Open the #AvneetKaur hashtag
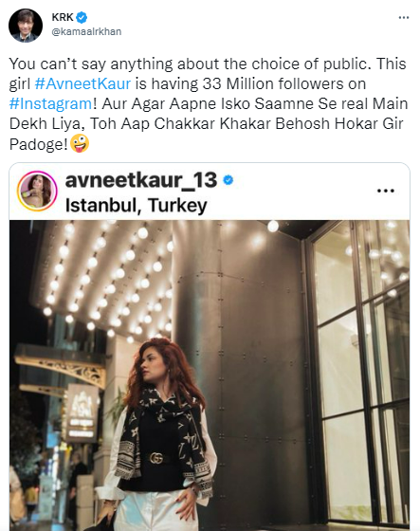The image size is (420, 531). pyautogui.click(x=82, y=83)
